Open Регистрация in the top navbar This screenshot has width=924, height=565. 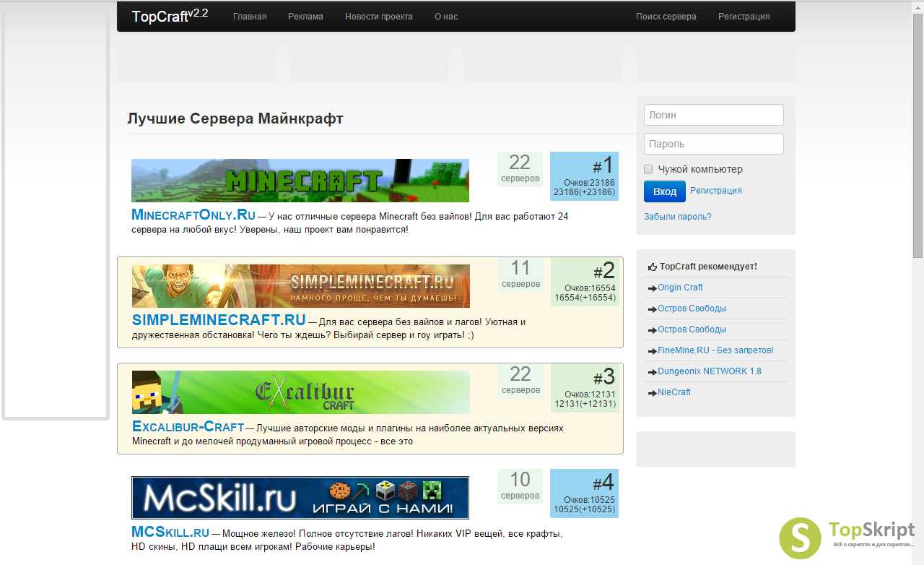744,17
